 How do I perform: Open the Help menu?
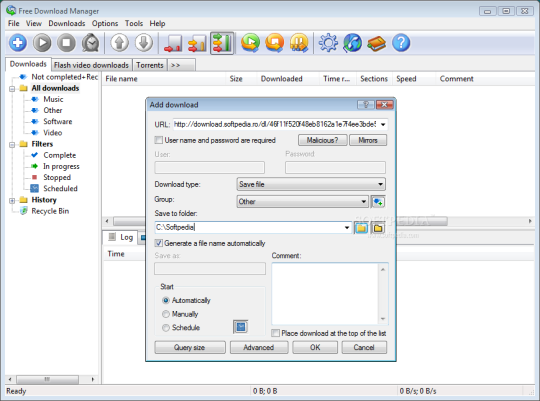[157, 23]
